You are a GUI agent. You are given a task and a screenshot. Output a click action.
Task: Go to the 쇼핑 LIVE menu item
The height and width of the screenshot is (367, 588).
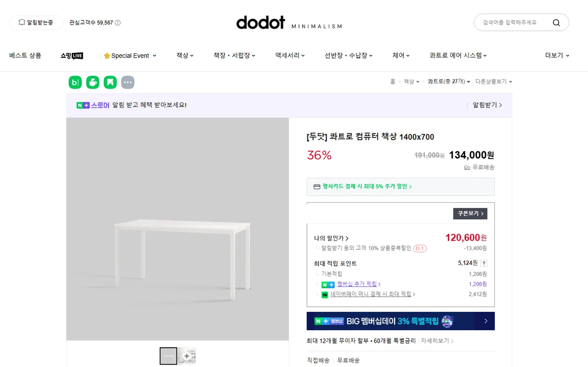point(72,56)
